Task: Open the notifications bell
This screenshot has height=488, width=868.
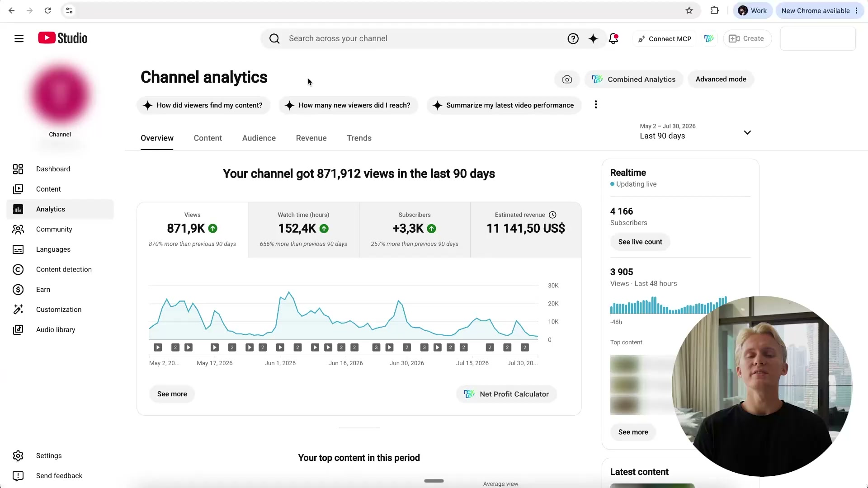Action: 613,39
